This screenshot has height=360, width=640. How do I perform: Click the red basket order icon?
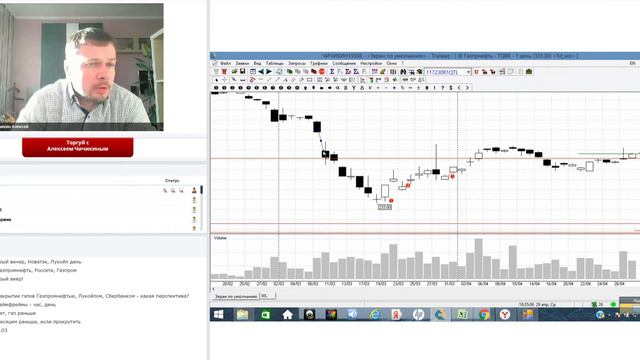point(224,71)
